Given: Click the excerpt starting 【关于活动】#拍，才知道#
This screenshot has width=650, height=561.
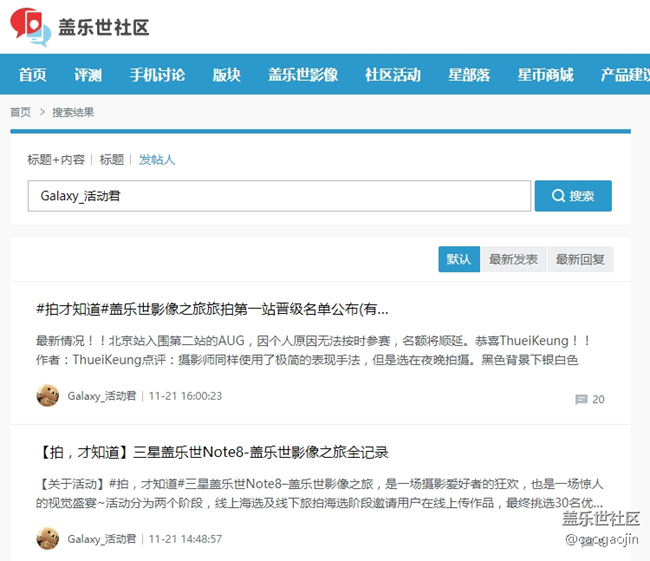Looking at the screenshot, I should pyautogui.click(x=319, y=493).
